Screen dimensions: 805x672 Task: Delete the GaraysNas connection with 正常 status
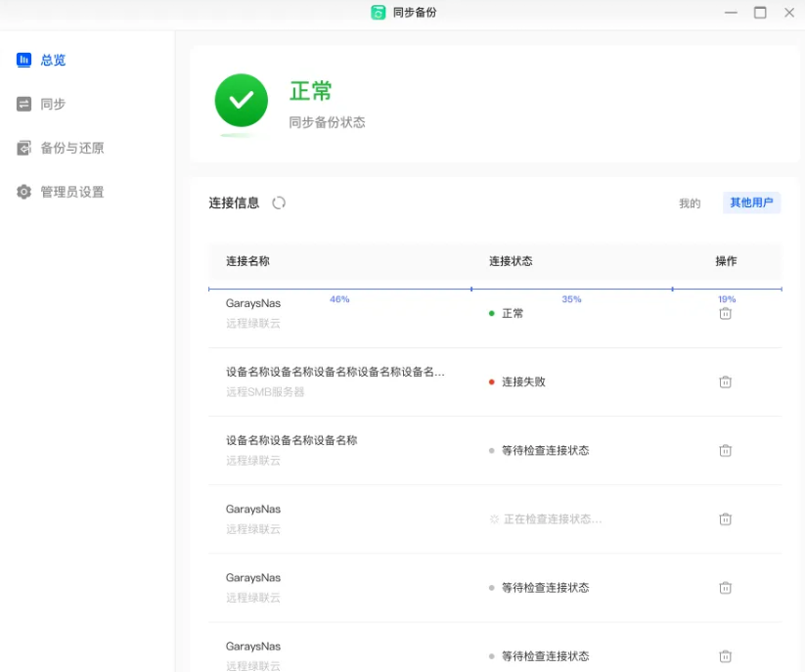coord(726,314)
